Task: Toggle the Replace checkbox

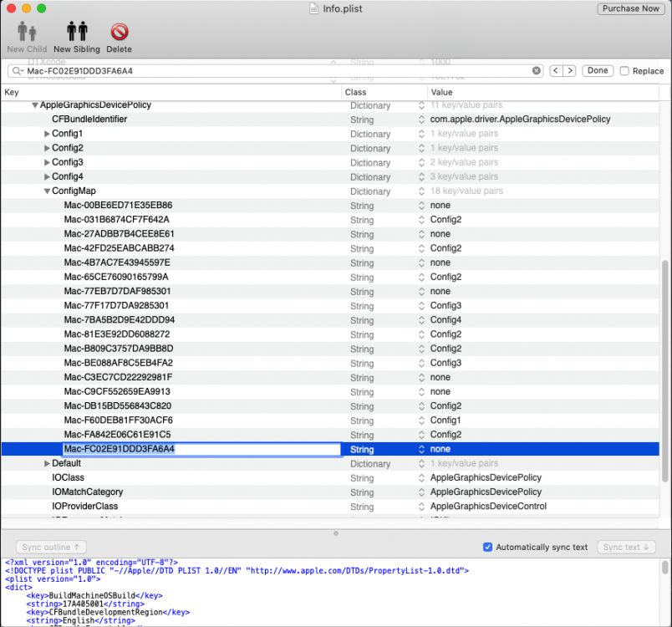Action: tap(624, 71)
